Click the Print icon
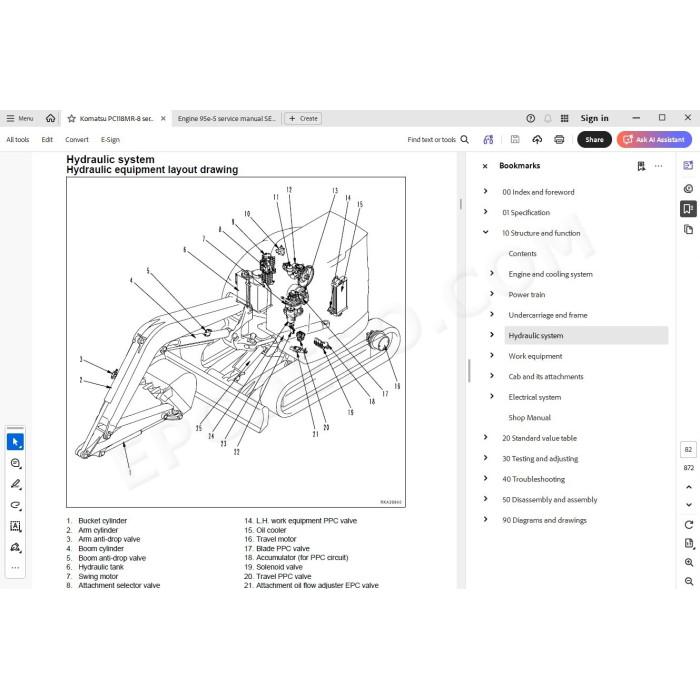 (x=559, y=140)
